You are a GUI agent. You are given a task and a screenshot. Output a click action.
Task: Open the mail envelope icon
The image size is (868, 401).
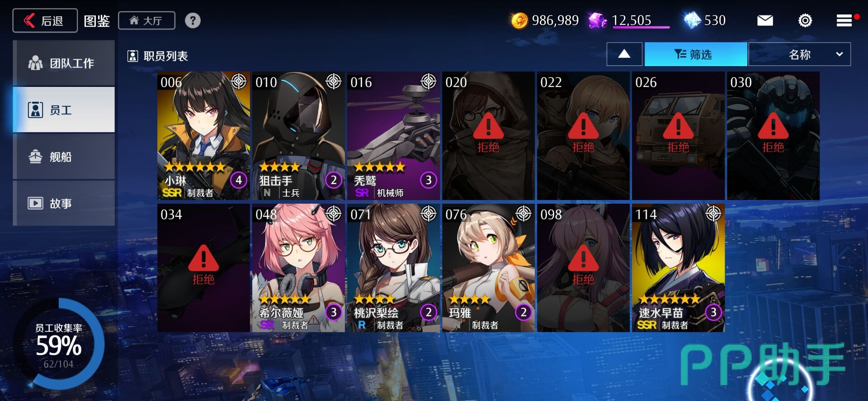(765, 20)
